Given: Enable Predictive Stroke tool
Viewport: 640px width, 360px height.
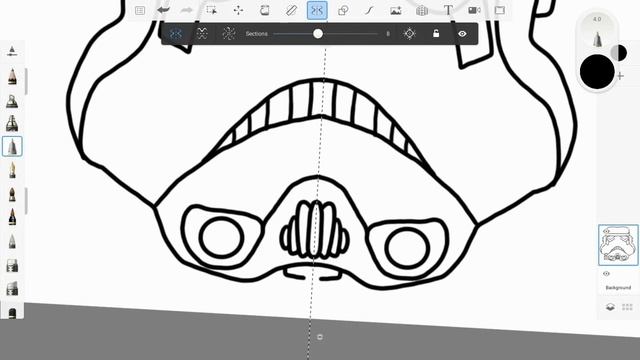Looking at the screenshot, I should 369,10.
